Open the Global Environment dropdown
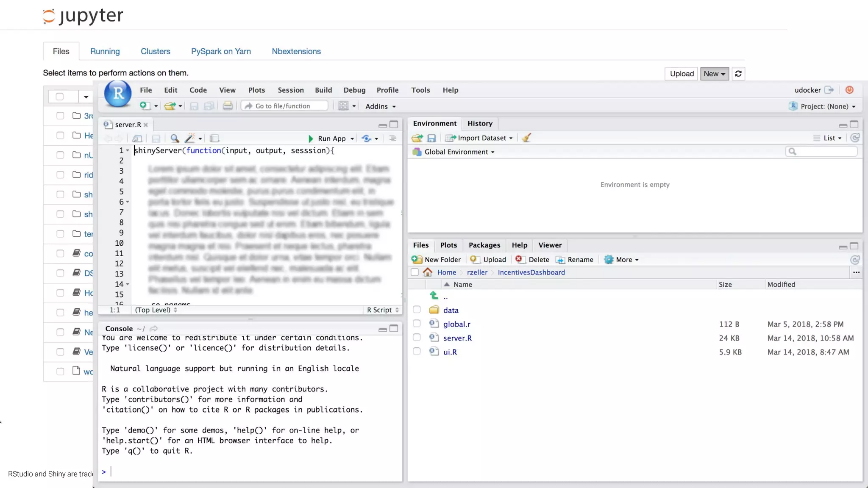The height and width of the screenshot is (488, 868). tap(454, 152)
